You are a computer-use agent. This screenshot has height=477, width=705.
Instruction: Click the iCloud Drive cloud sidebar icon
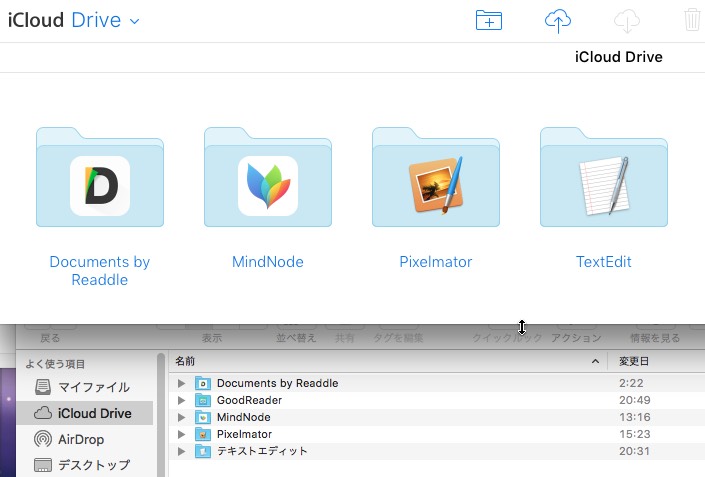coord(43,413)
